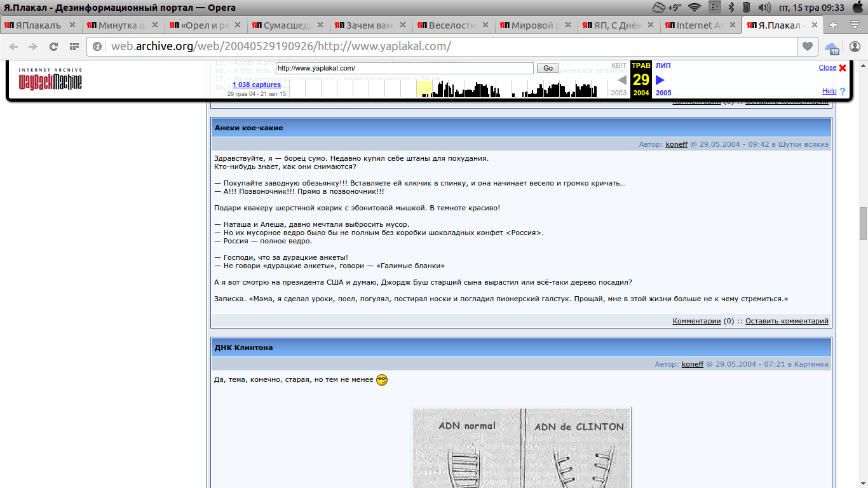Click the Wayback Machine logo
Viewport: 868px width, 488px height.
(50, 79)
